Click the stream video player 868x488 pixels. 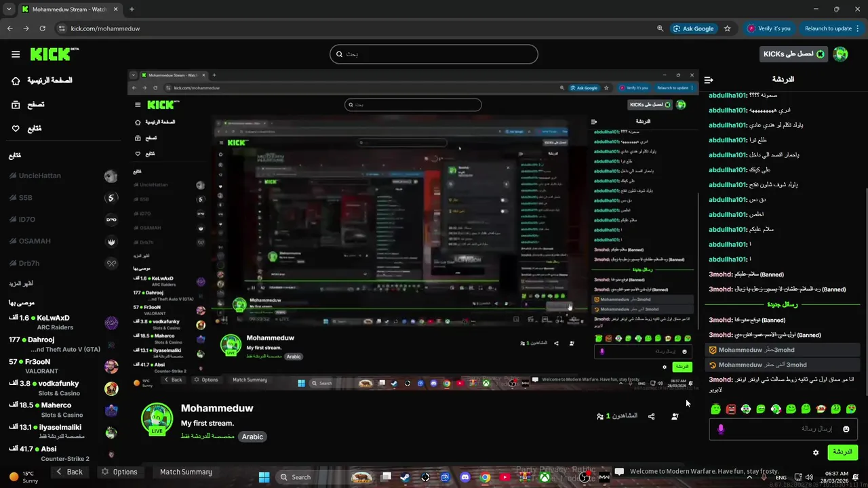click(413, 230)
